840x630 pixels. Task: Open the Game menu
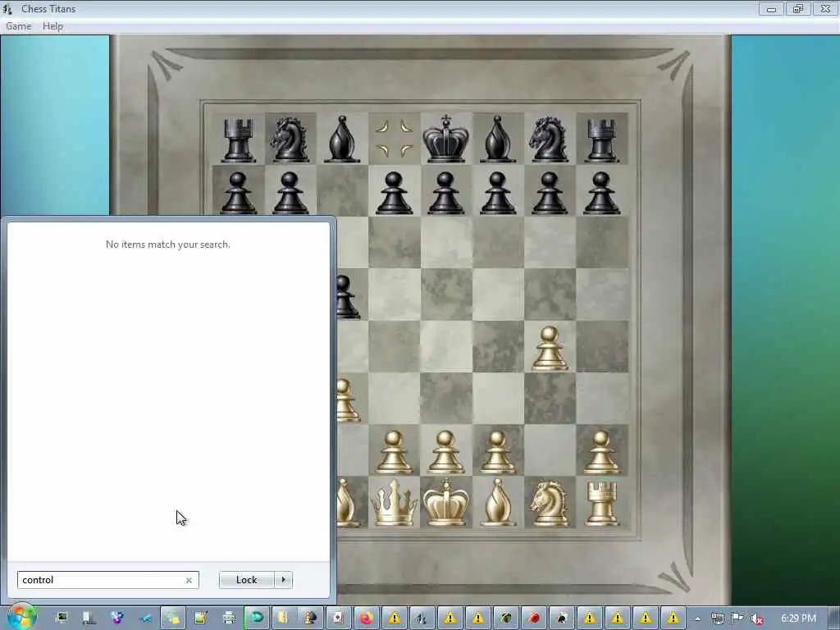[19, 26]
